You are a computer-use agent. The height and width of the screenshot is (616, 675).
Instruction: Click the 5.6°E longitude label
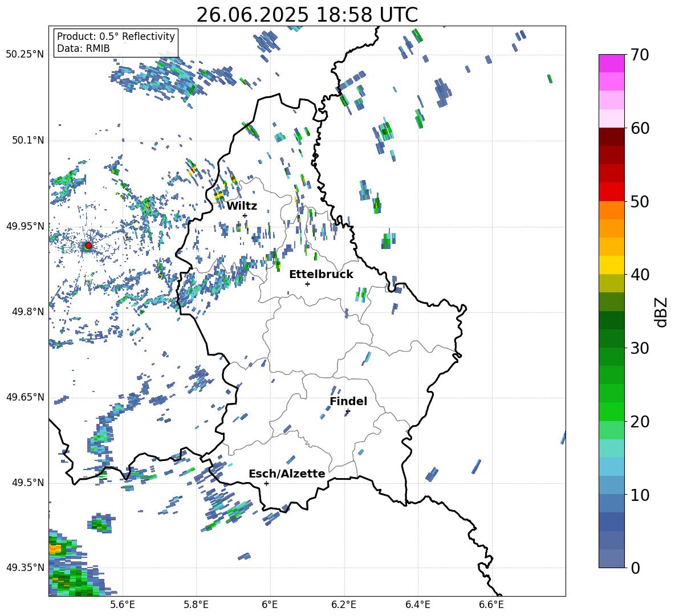(122, 605)
